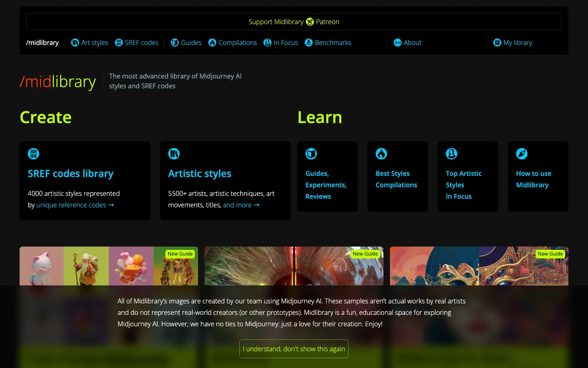Click the book icon on the Guides, Experiments, Reviews card
Screen dimensions: 588x368
[x=311, y=154]
